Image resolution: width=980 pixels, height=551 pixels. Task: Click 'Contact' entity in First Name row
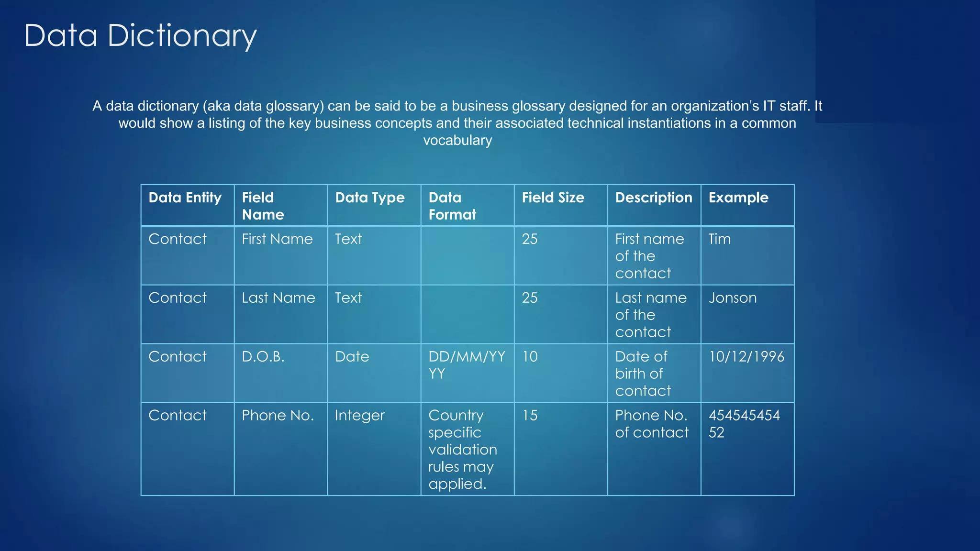pos(188,256)
